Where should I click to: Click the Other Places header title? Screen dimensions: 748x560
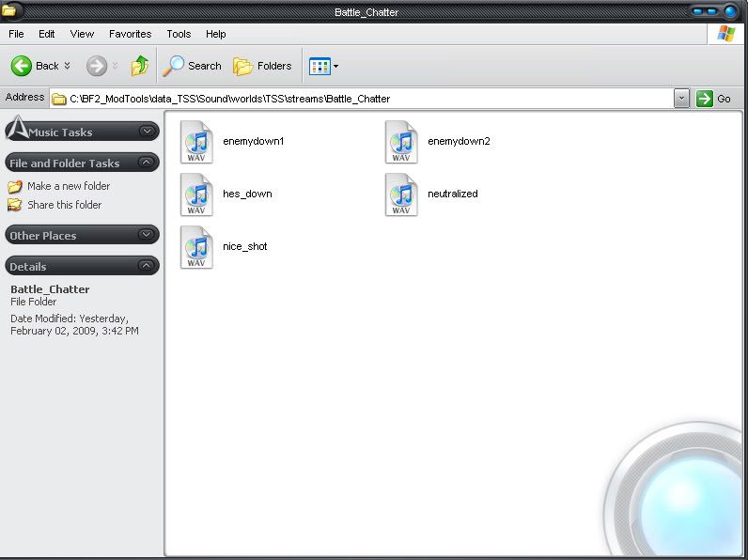pyautogui.click(x=43, y=236)
